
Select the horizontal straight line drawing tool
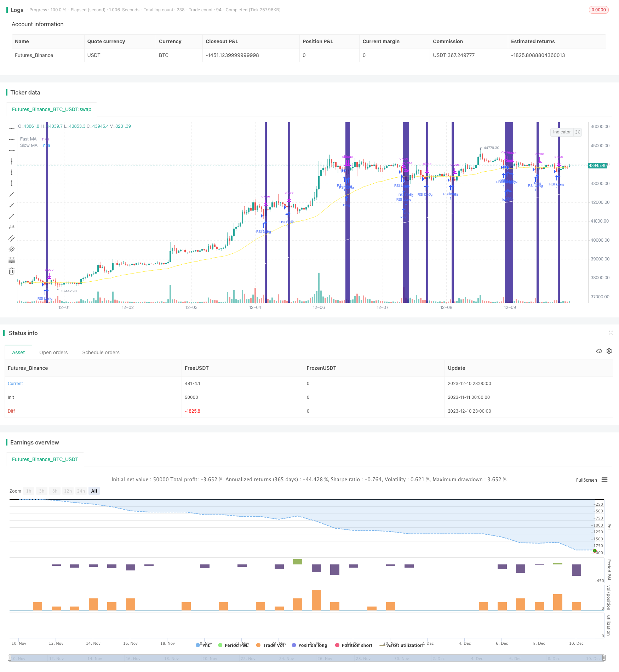click(x=12, y=128)
